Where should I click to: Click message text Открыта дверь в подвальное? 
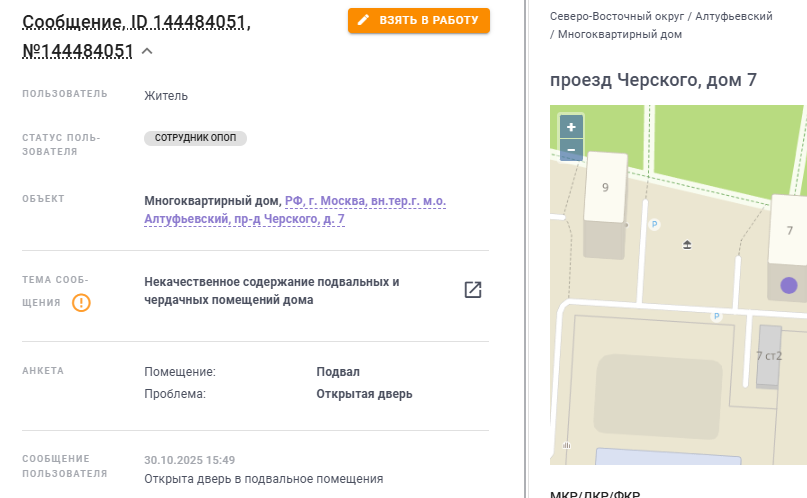click(264, 479)
